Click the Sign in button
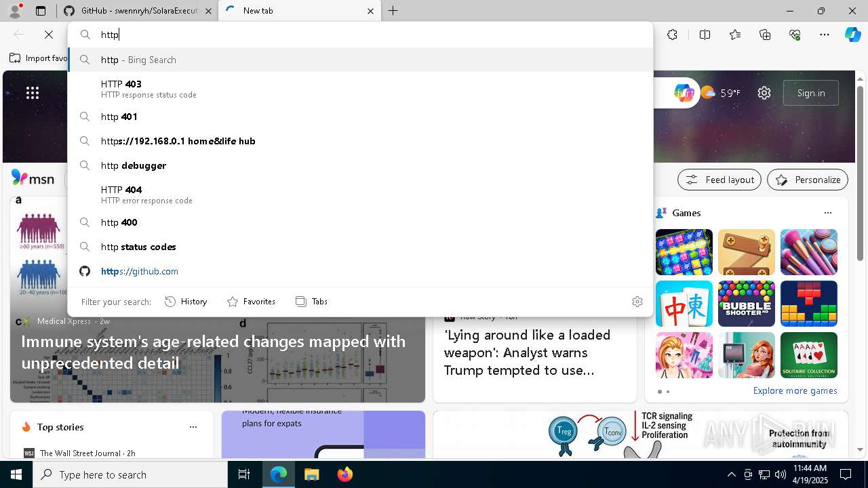The width and height of the screenshot is (868, 488). pos(811,93)
